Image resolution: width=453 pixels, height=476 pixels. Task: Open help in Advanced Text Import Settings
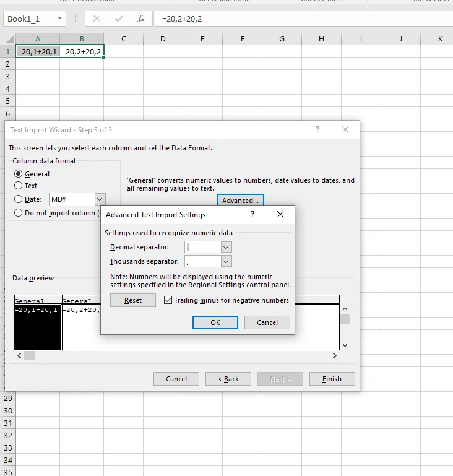pos(252,214)
